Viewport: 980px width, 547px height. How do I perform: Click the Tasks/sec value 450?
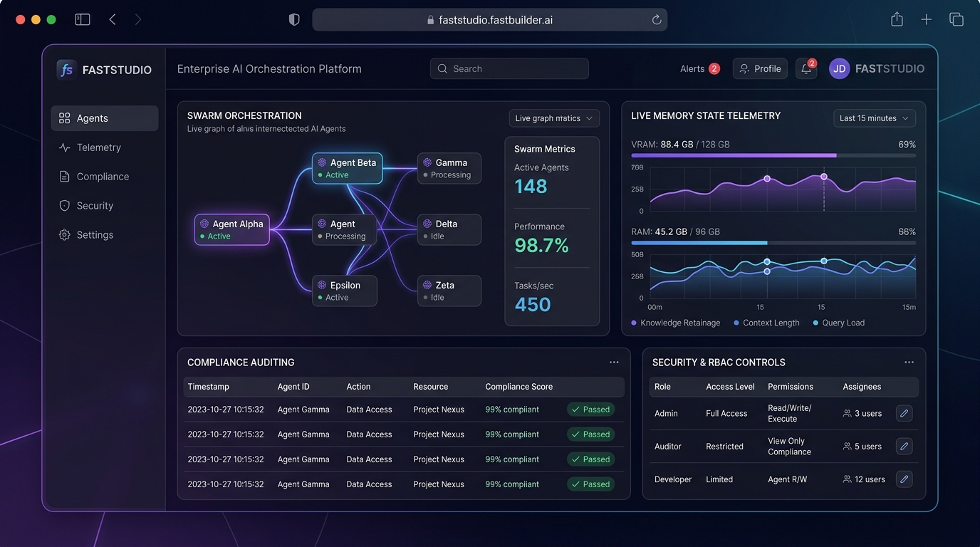click(x=533, y=305)
